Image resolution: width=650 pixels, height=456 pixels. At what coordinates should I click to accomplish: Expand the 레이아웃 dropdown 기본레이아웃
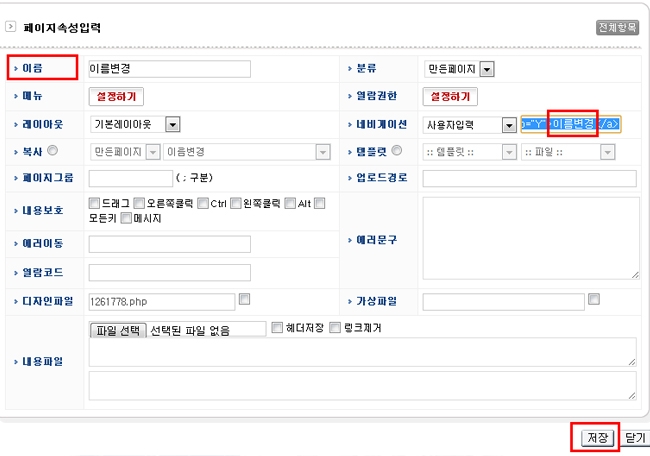pyautogui.click(x=172, y=125)
